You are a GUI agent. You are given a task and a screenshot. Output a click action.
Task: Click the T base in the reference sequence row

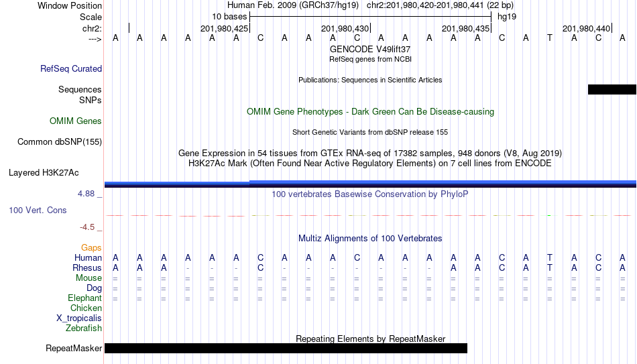pos(550,38)
